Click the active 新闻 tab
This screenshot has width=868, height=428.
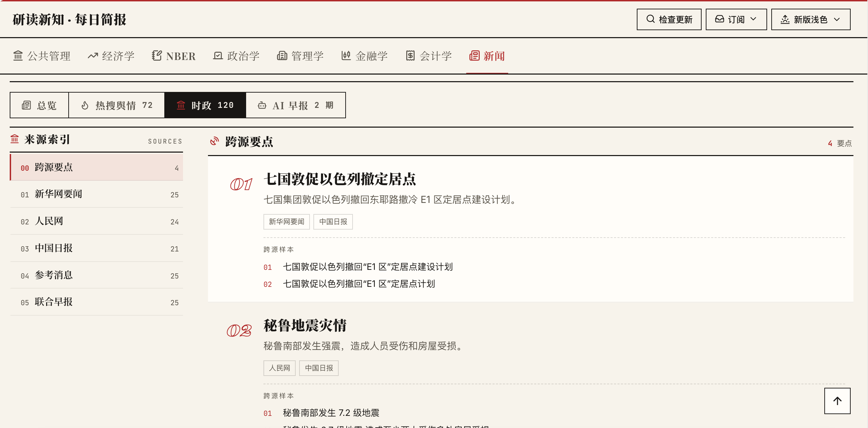click(x=487, y=56)
